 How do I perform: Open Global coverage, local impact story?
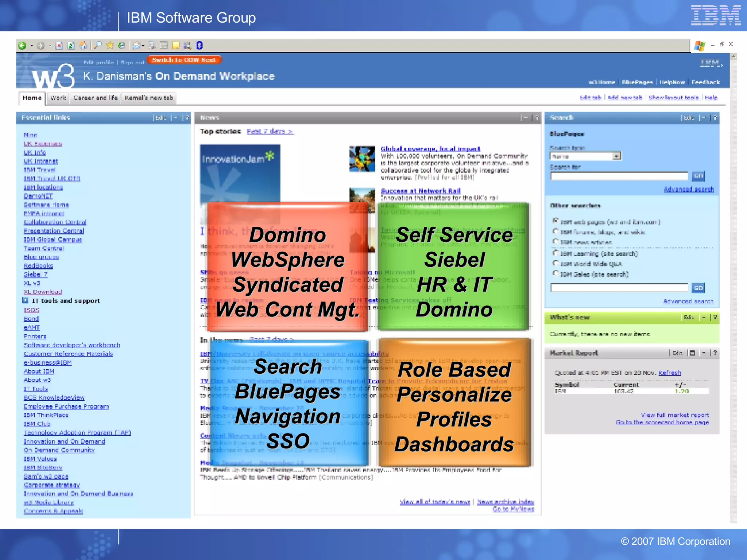(430, 149)
